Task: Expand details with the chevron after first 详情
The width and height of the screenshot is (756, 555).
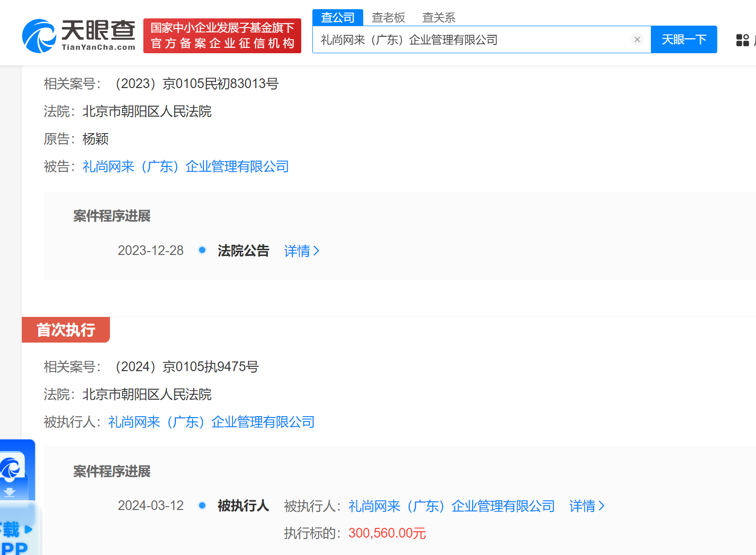Action: (317, 251)
